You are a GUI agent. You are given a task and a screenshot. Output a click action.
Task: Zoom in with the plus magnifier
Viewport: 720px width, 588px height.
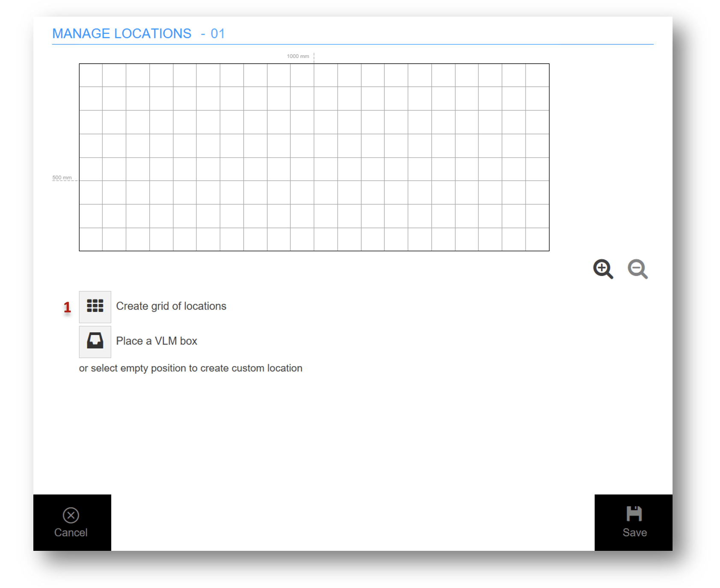click(603, 269)
